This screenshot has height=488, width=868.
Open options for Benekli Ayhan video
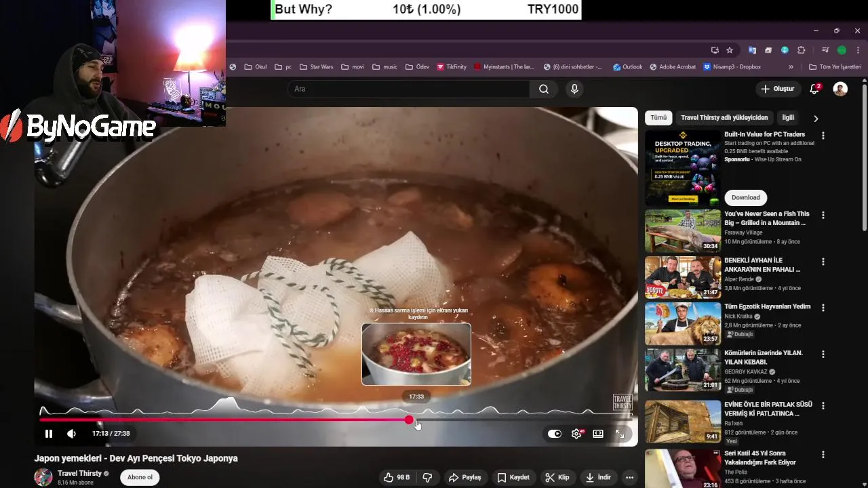click(x=823, y=262)
